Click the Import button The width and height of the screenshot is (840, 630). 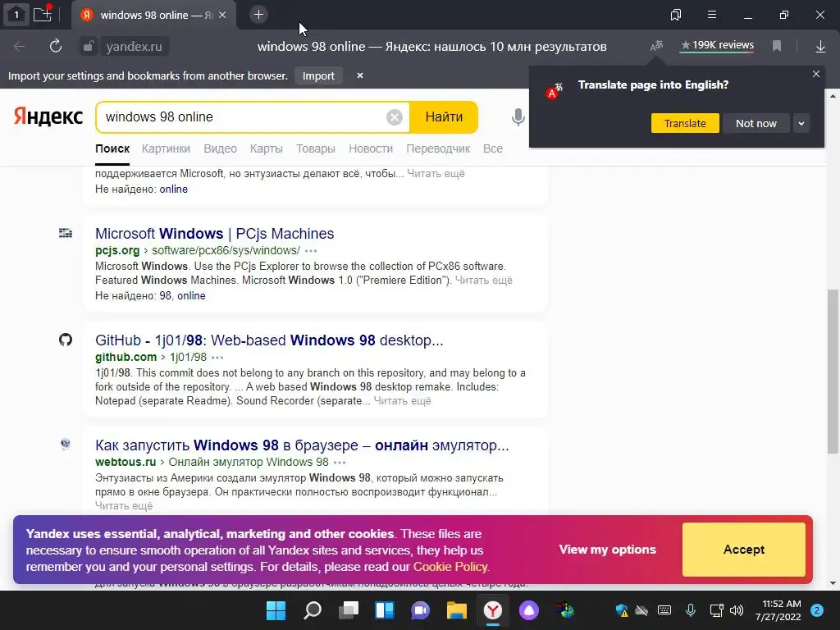(318, 76)
